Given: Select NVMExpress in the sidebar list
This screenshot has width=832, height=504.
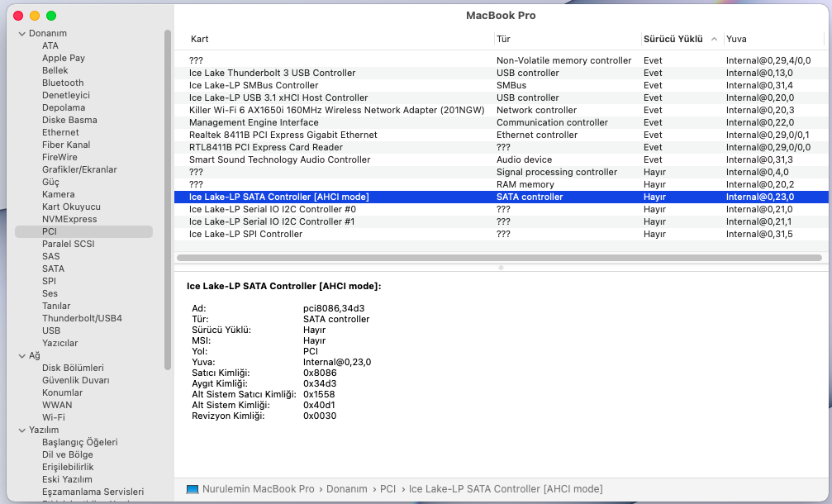Looking at the screenshot, I should 69,219.
